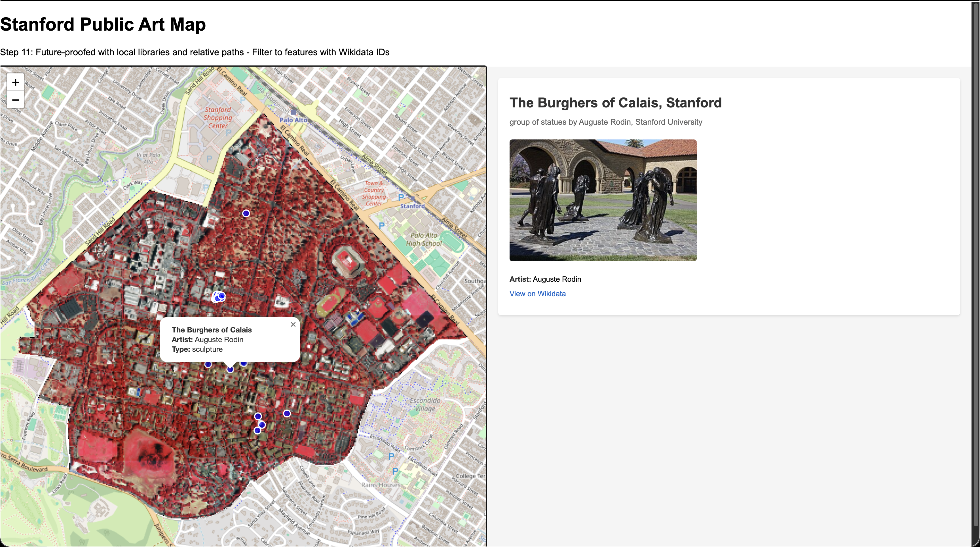
Task: Click the topmost marker of the southern trio
Action: (x=258, y=416)
